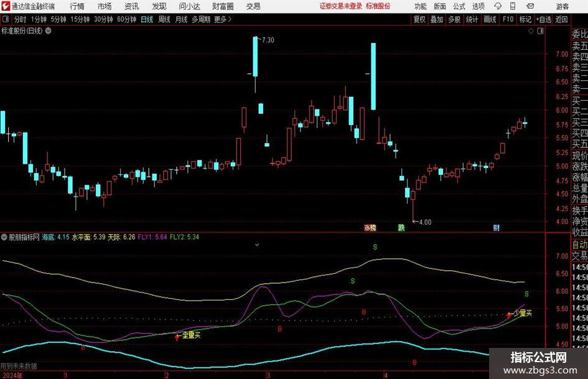Open the 发现 menu
The height and width of the screenshot is (379, 588).
[159, 6]
